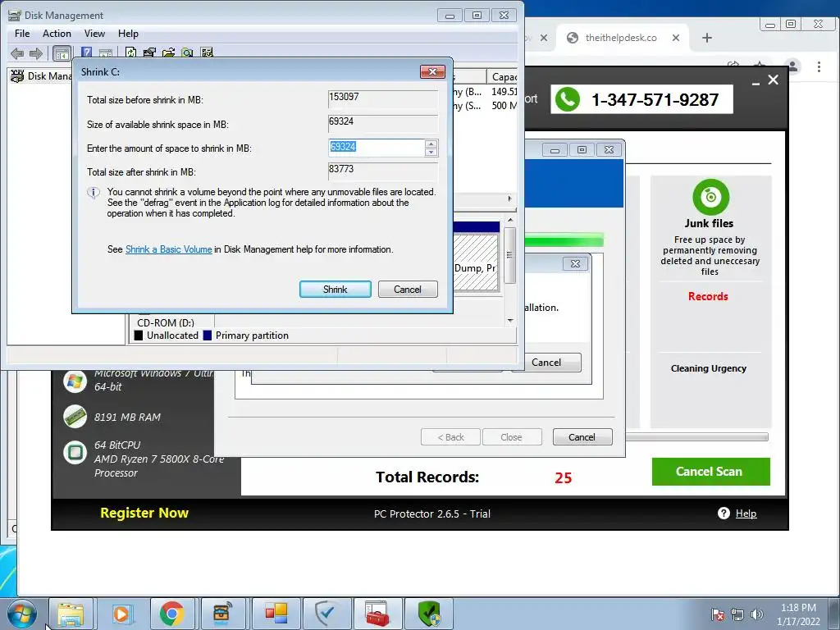Viewport: 840px width, 630px height.
Task: Open the File menu in Disk Management
Action: 22,33
